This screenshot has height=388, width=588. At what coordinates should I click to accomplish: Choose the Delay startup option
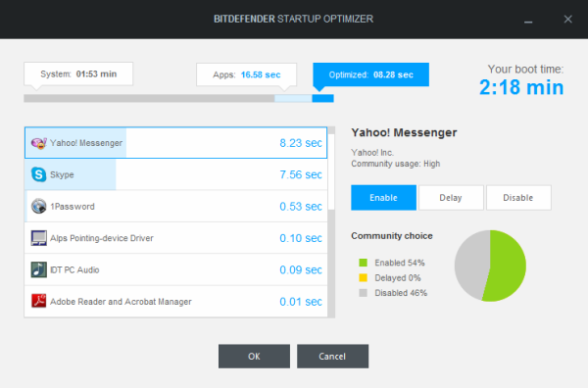(451, 198)
